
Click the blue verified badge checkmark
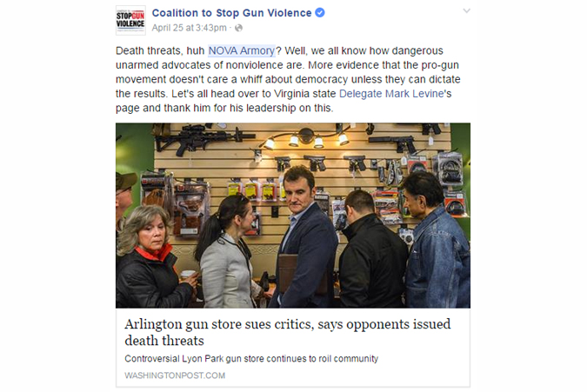(x=320, y=13)
